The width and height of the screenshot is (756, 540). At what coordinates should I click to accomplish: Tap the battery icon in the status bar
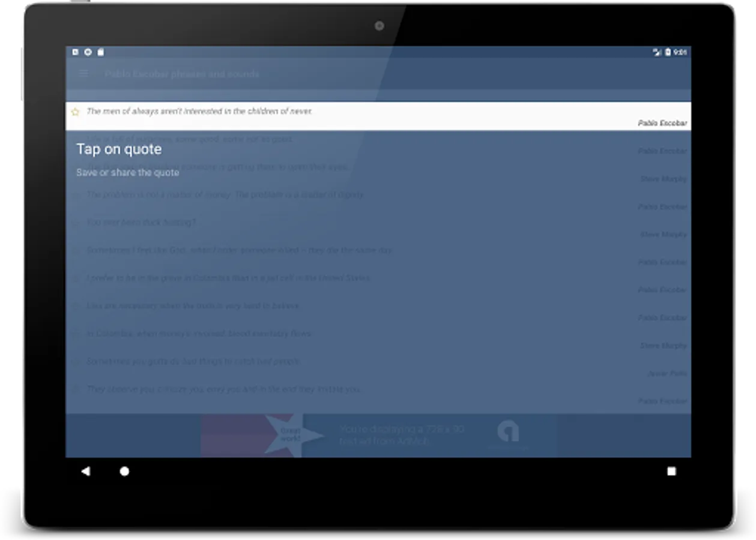coord(668,52)
